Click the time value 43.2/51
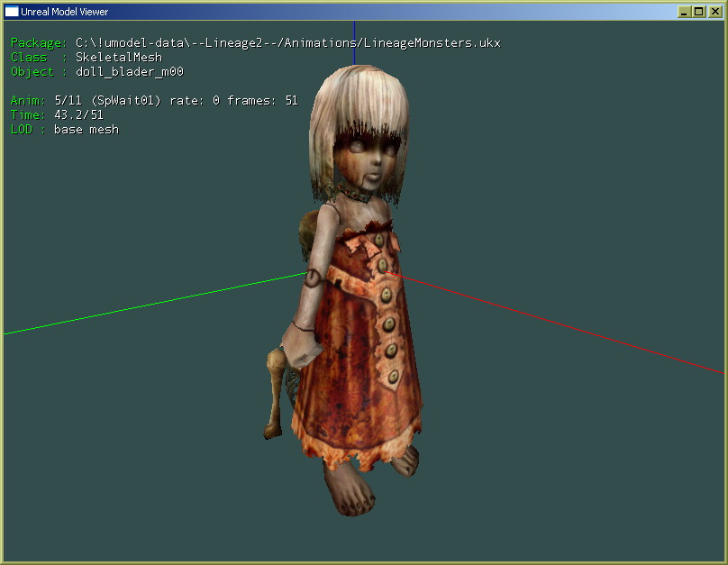 pos(78,114)
